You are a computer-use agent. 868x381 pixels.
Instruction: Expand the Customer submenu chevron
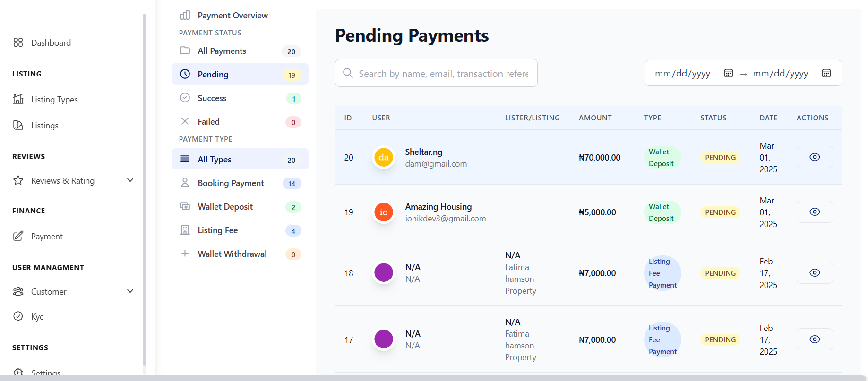point(130,291)
